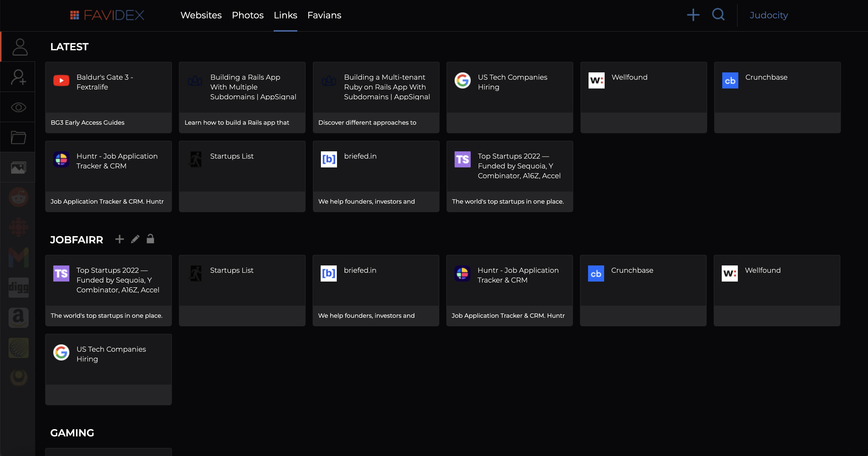Edit JOBFAIRR collection with pencil icon
Screen dimensions: 868x456
click(135, 239)
